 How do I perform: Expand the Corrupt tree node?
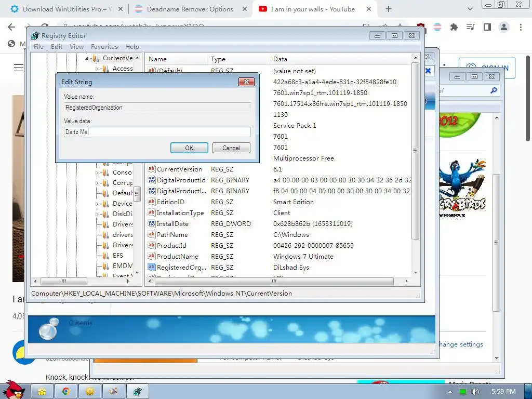point(97,183)
